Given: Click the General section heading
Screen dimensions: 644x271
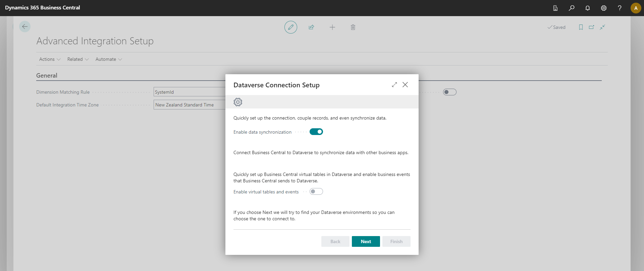Looking at the screenshot, I should coord(47,76).
